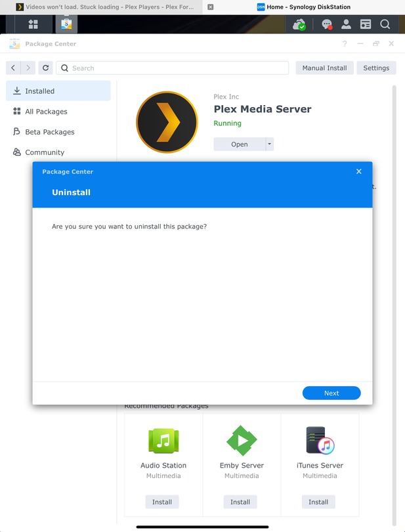
Task: Click the Package Center window logo
Action: (x=14, y=44)
